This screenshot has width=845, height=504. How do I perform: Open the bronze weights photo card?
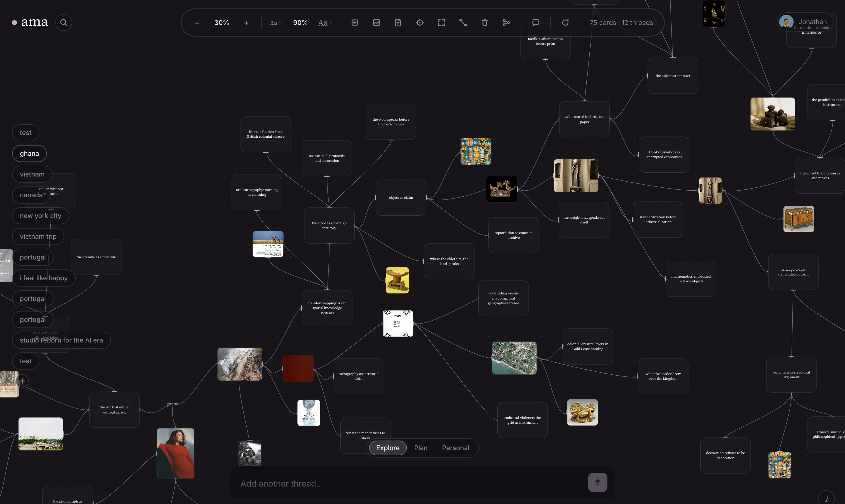click(773, 114)
